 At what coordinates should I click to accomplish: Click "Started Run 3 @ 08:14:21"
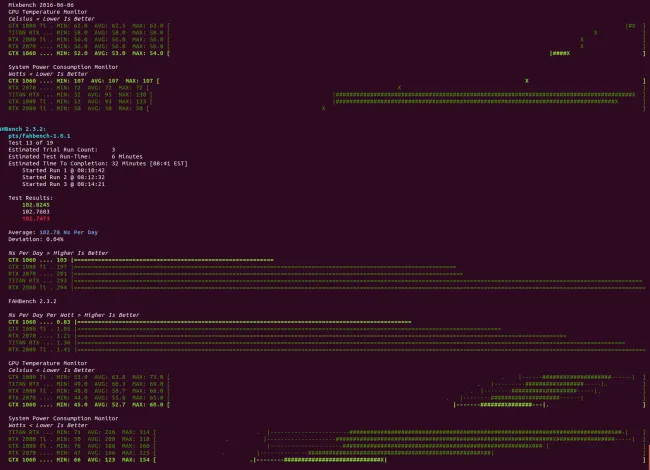pos(63,184)
